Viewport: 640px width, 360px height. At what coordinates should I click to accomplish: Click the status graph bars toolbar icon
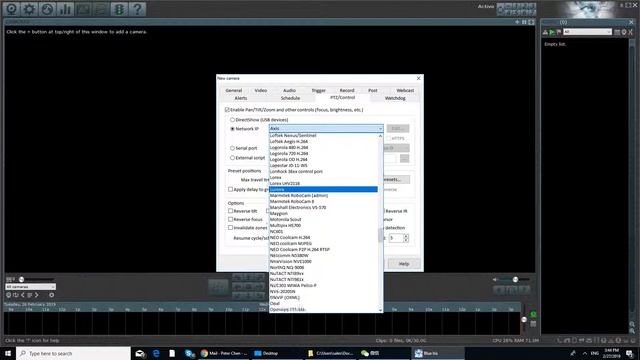(x=65, y=9)
